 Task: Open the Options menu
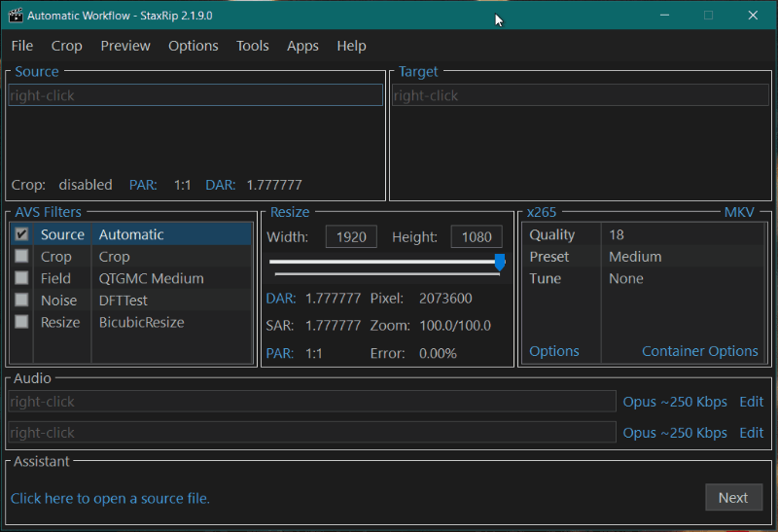[x=193, y=46]
